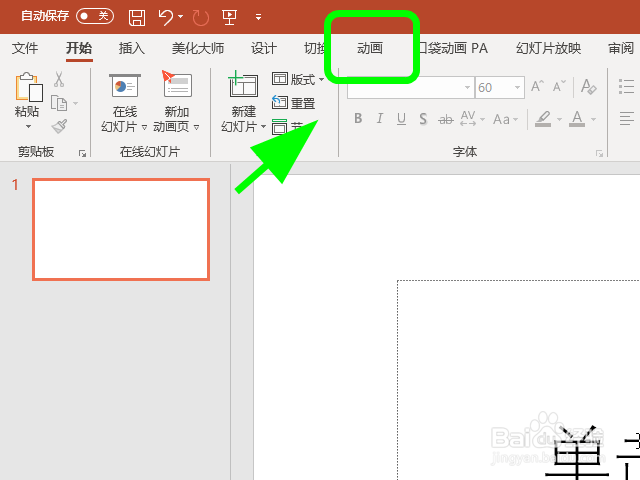Expand the 粘贴 options arrow
This screenshot has width=640, height=480.
(28, 127)
